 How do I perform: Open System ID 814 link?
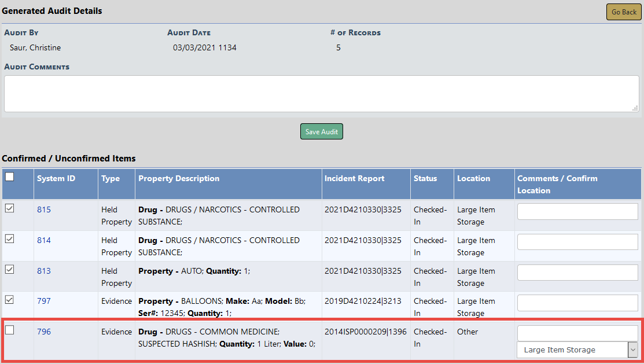pos(44,240)
